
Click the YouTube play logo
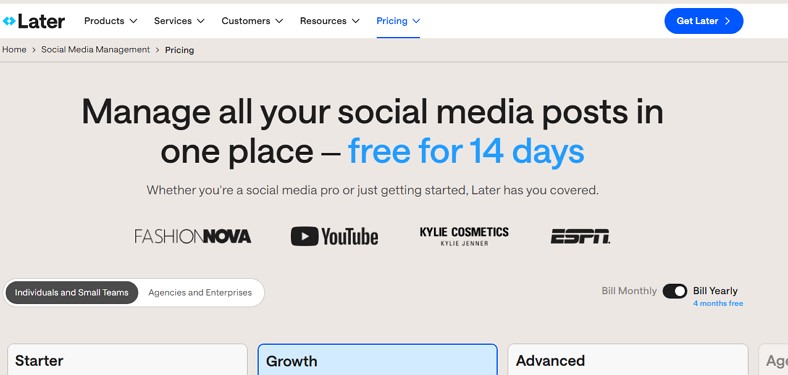(305, 236)
